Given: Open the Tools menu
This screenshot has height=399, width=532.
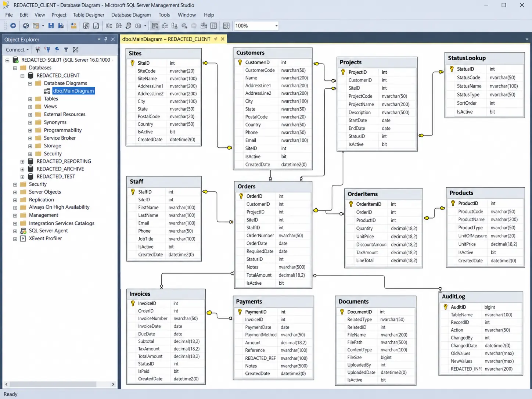Looking at the screenshot, I should (164, 15).
